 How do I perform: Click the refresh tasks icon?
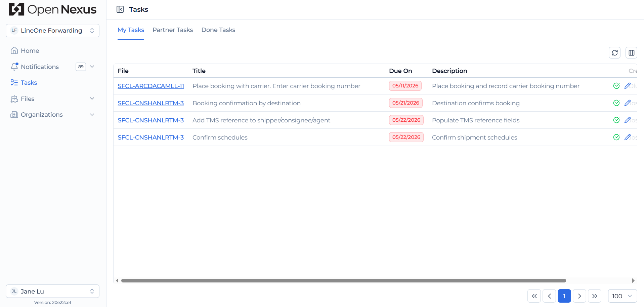pos(614,53)
